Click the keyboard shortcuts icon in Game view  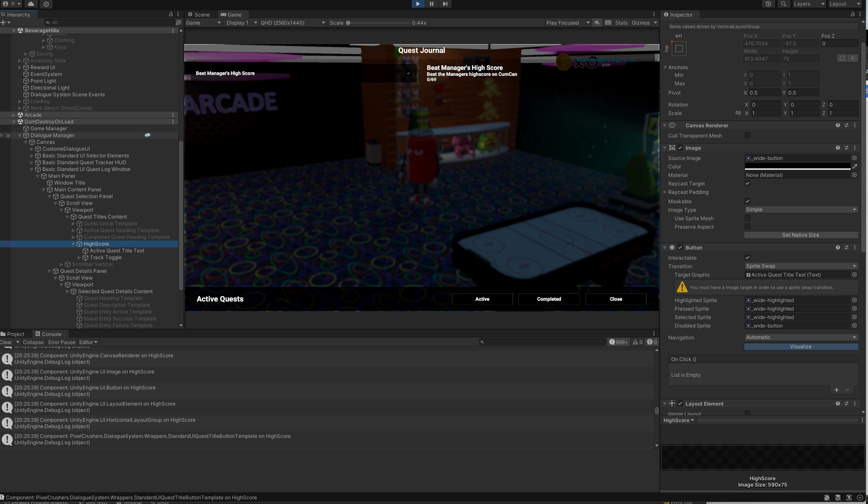click(x=608, y=22)
